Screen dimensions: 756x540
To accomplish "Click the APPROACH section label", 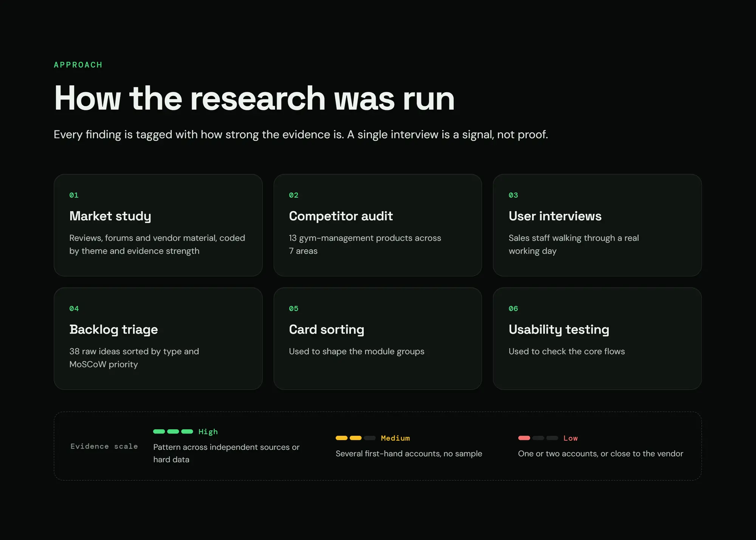I will tap(78, 65).
